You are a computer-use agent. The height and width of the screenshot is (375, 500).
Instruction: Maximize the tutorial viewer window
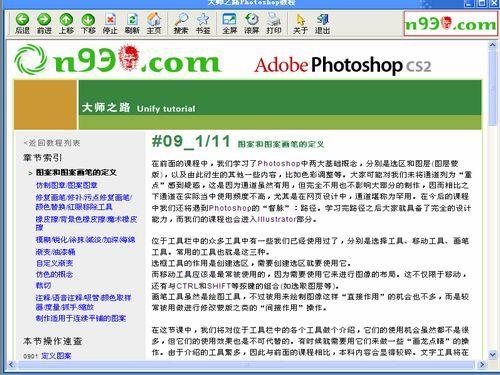click(x=482, y=3)
